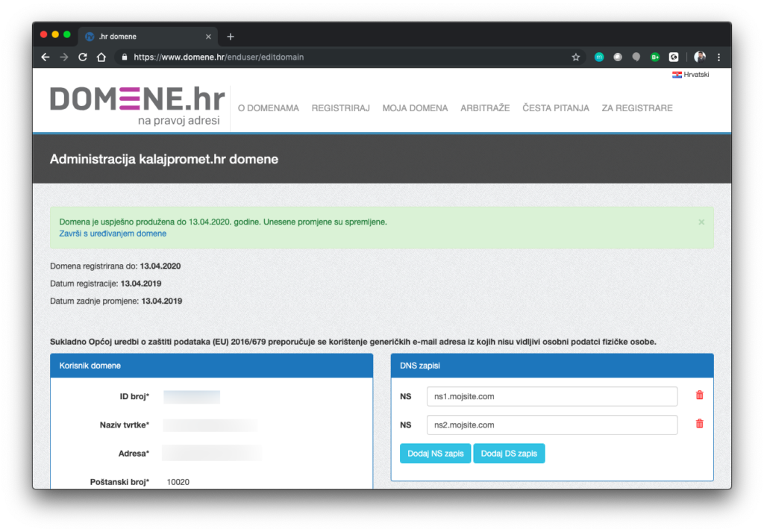This screenshot has width=764, height=532.
Task: Delete the ns2.mojsite.com NS record
Action: coord(699,424)
